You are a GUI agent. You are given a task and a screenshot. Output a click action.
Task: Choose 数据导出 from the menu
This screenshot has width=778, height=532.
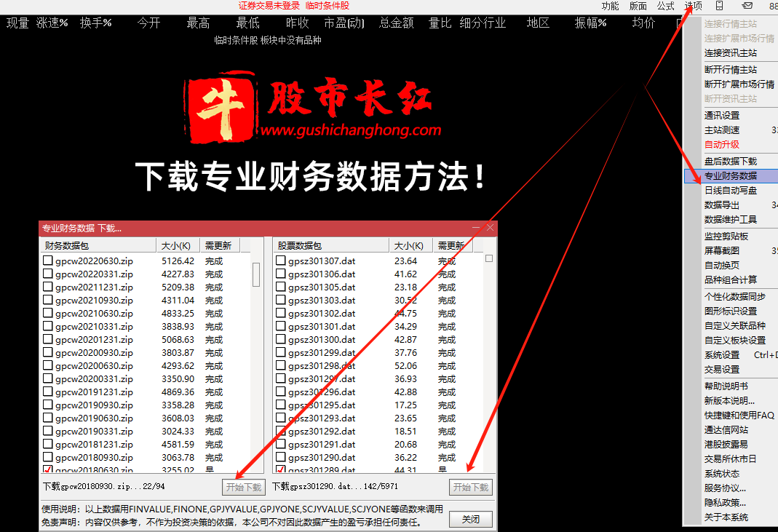click(722, 205)
